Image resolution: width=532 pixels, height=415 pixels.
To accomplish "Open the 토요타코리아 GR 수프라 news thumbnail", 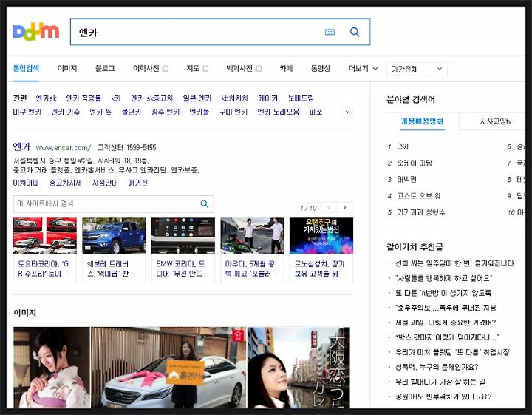I will tap(45, 236).
